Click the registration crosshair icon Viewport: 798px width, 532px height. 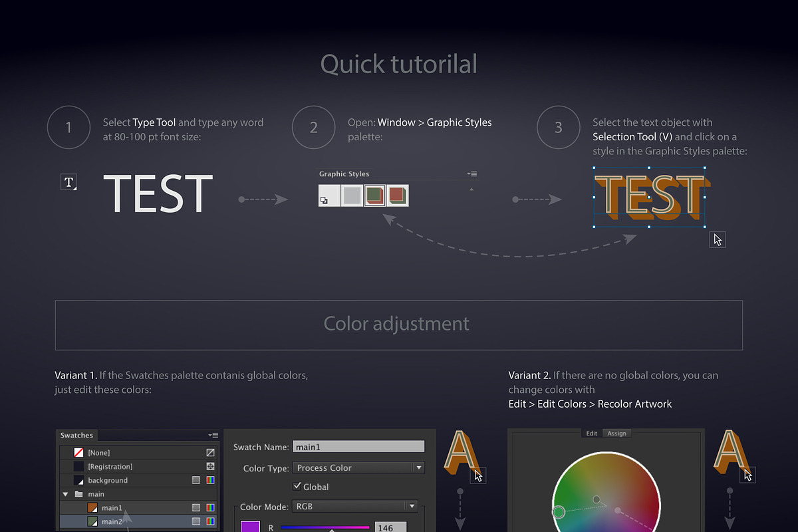click(x=211, y=466)
